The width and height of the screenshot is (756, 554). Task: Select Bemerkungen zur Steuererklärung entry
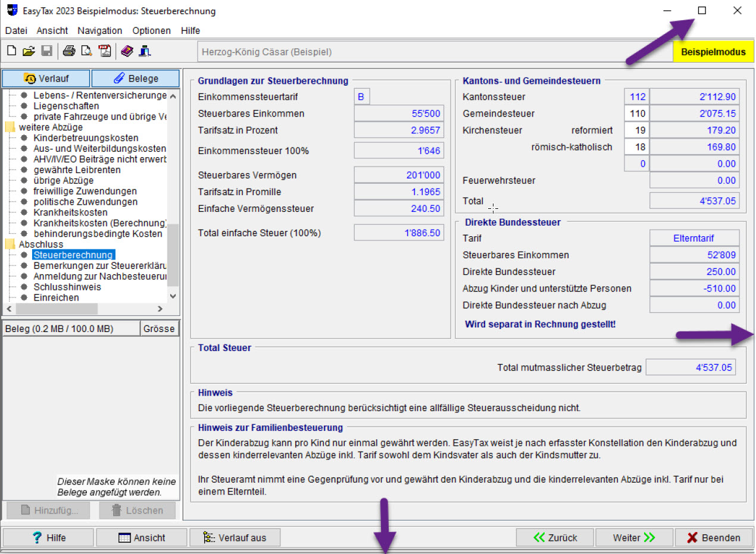tap(100, 266)
